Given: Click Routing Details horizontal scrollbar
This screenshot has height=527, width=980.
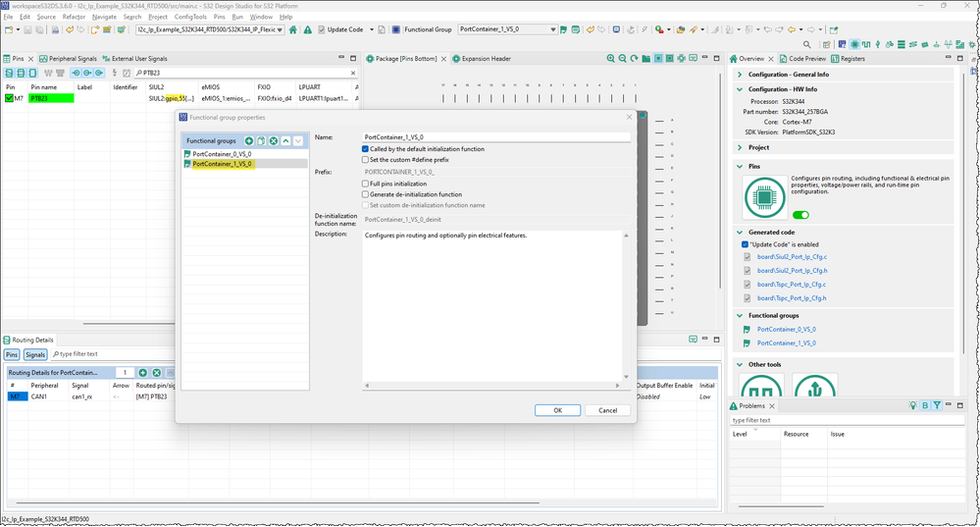Looking at the screenshot, I should [x=278, y=502].
